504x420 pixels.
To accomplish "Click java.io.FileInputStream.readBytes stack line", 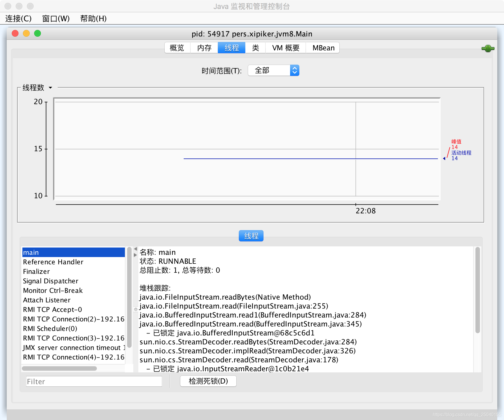I will coord(225,297).
